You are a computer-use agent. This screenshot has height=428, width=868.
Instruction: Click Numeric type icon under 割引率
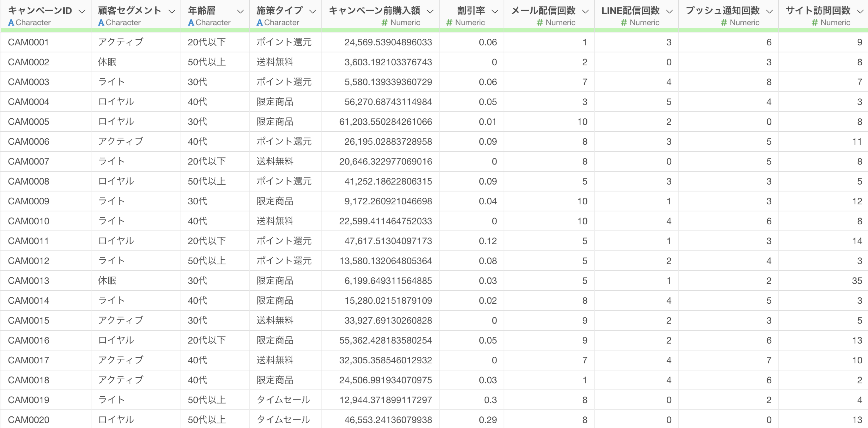coord(449,23)
